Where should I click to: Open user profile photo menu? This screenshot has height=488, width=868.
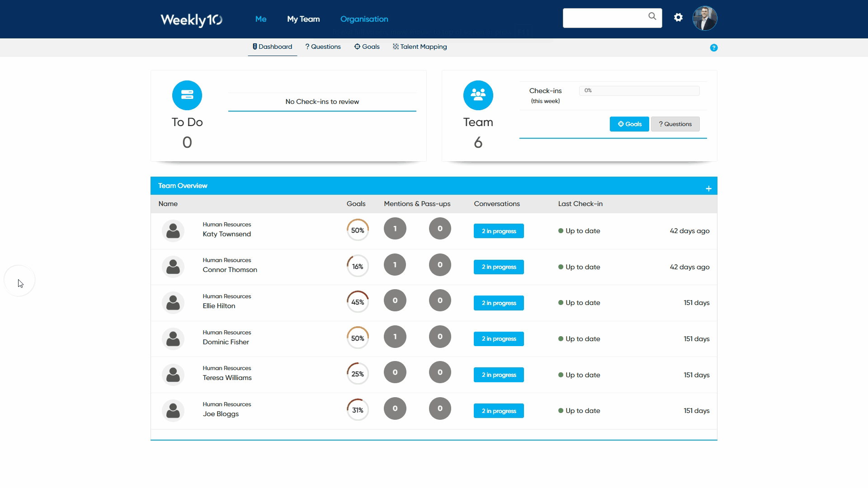pyautogui.click(x=705, y=19)
